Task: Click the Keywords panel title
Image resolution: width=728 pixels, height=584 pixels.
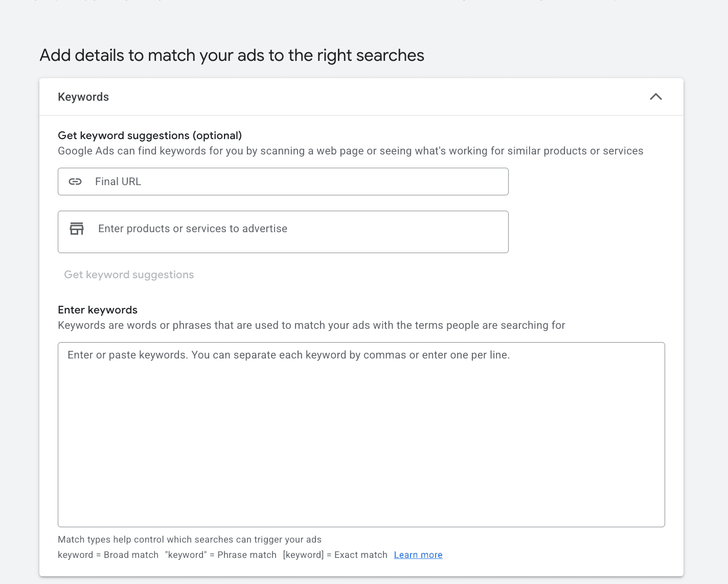Action: tap(83, 97)
